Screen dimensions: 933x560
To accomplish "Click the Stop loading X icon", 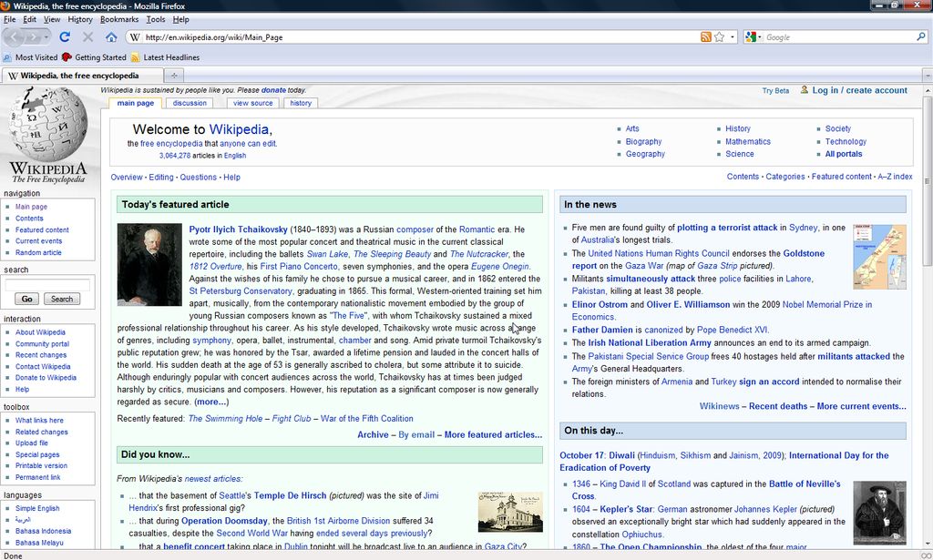I will (x=88, y=36).
